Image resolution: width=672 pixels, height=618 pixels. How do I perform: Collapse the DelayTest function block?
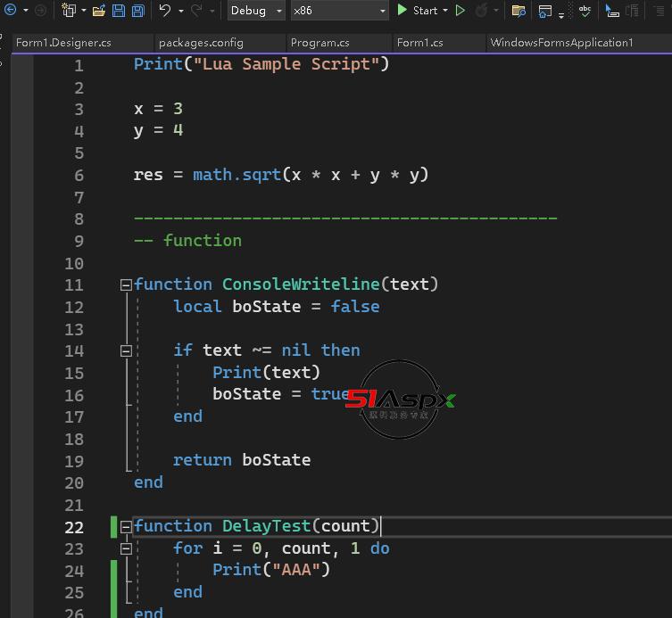click(127, 527)
